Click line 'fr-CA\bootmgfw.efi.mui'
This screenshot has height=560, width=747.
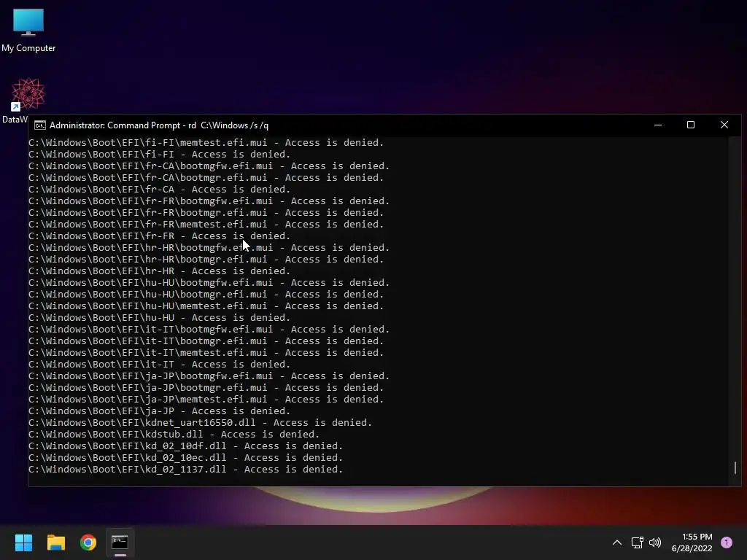tap(209, 166)
